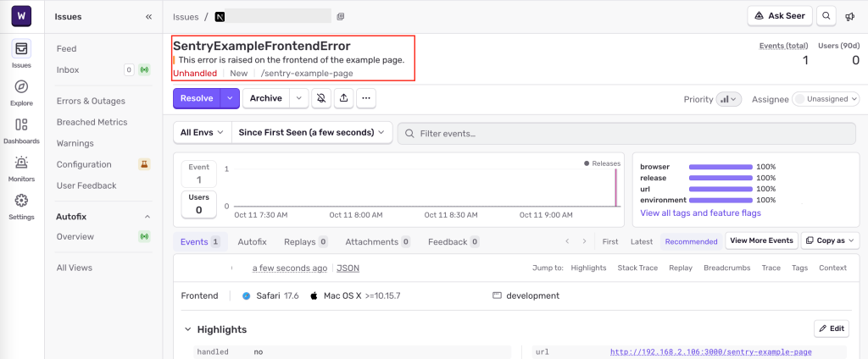Screen dimensions: 868x359
Task: Open the three-dot more actions menu
Action: (x=366, y=98)
